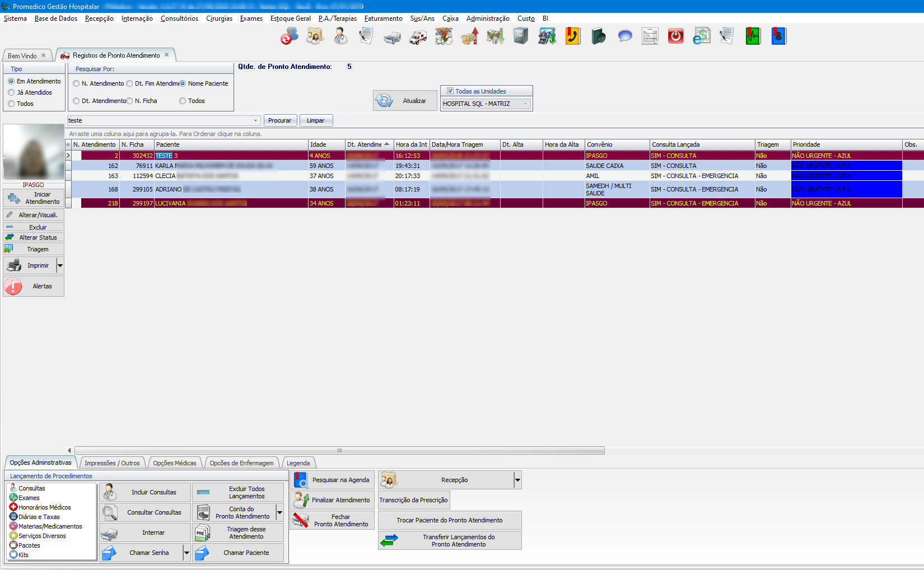The height and width of the screenshot is (570, 924).
Task: Click the patient search text field
Action: pyautogui.click(x=160, y=120)
